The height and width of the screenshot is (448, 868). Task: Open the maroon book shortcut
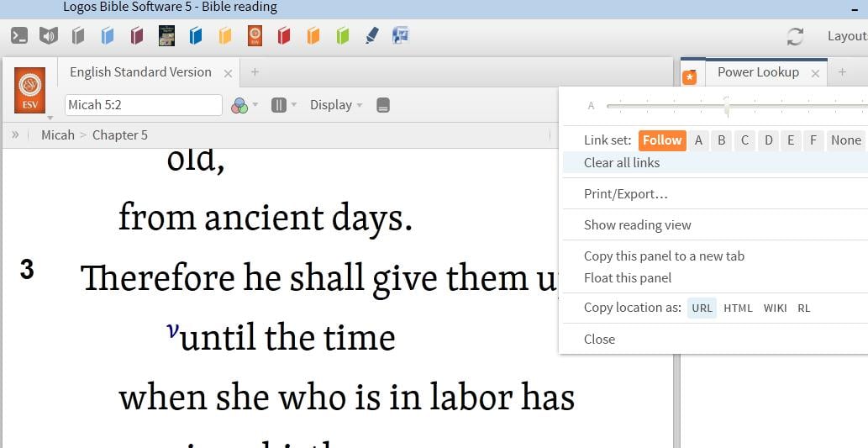tap(137, 36)
